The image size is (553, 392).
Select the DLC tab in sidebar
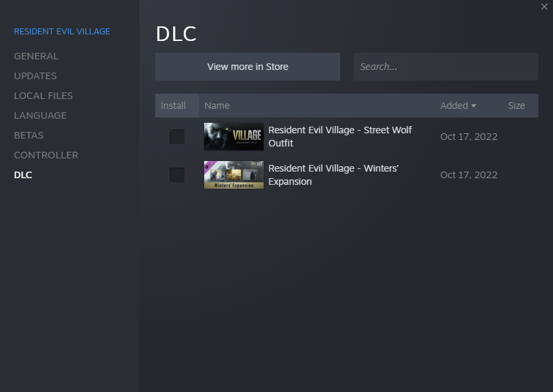point(23,175)
